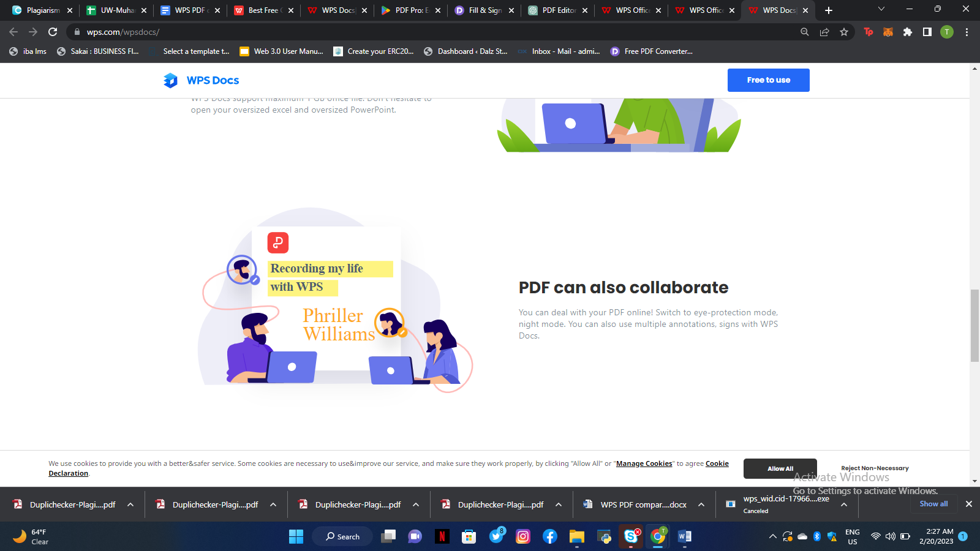Switch to the PDF Editor tab
This screenshot has width=980, height=551.
557,10
